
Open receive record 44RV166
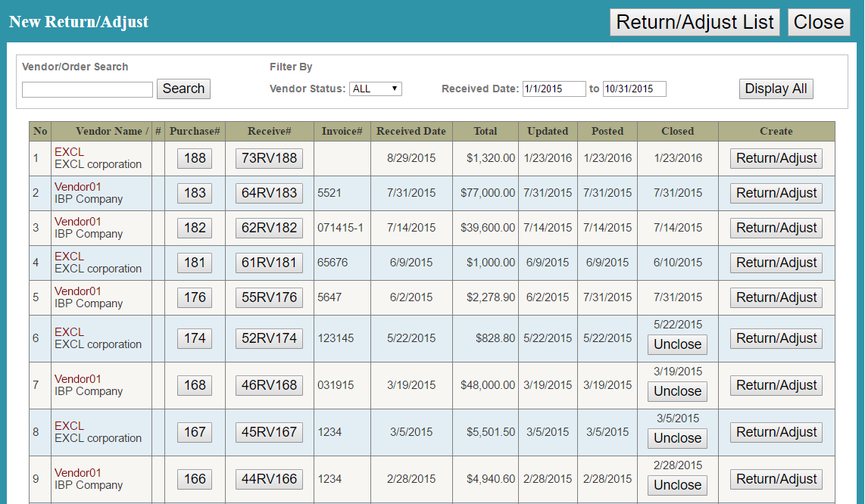click(x=269, y=479)
